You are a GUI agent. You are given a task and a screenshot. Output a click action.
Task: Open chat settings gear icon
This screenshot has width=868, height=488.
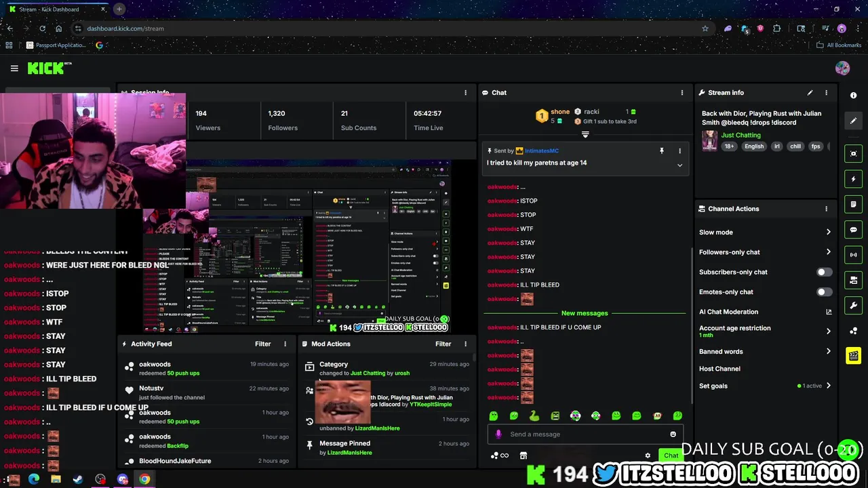tap(648, 455)
